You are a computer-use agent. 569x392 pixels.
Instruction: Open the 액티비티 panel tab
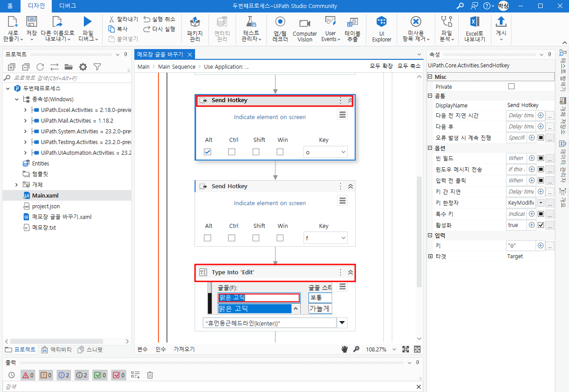57,350
